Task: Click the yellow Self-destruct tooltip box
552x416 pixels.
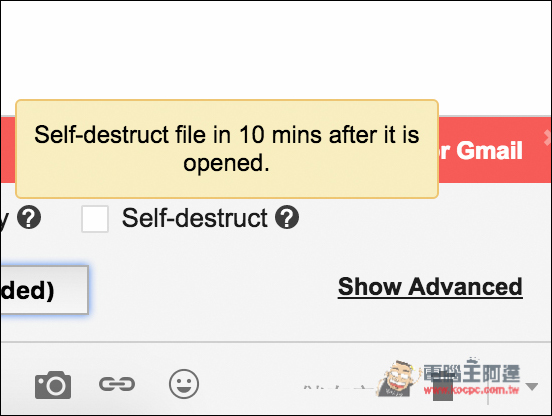Action: 227,149
